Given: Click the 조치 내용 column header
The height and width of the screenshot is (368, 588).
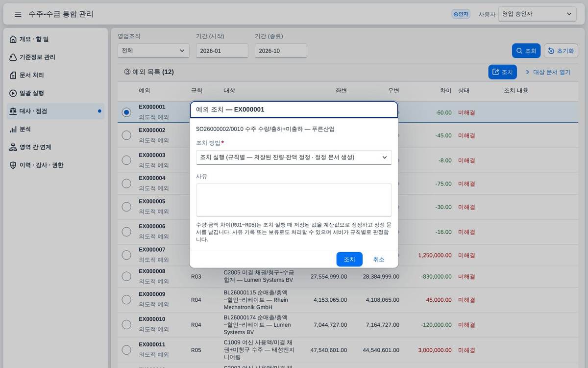Looking at the screenshot, I should point(516,91).
